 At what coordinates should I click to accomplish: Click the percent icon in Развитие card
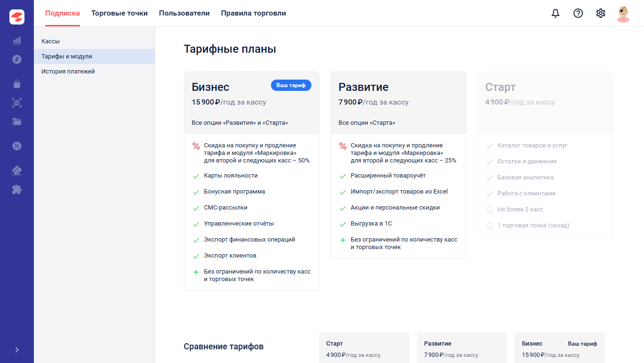tap(343, 146)
